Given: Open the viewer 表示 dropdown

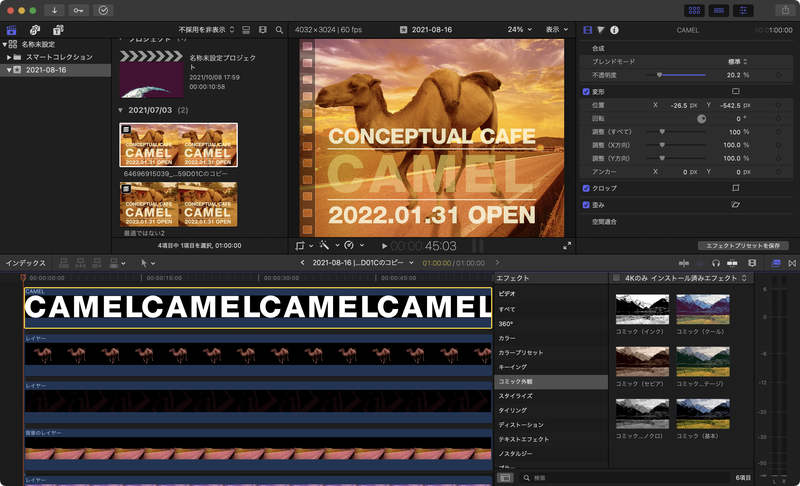Looking at the screenshot, I should click(557, 30).
